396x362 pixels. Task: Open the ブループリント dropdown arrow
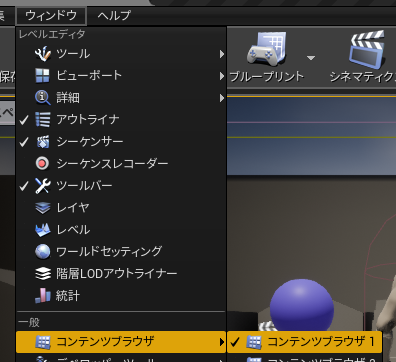[311, 58]
